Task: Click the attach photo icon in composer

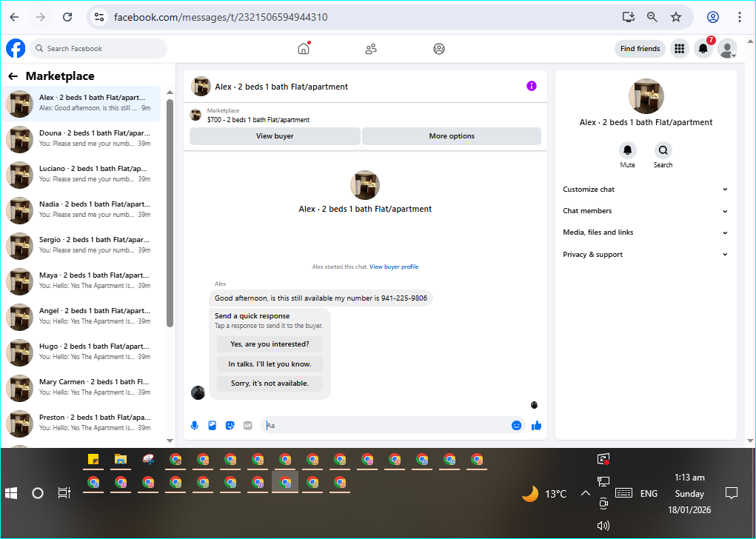Action: [213, 425]
